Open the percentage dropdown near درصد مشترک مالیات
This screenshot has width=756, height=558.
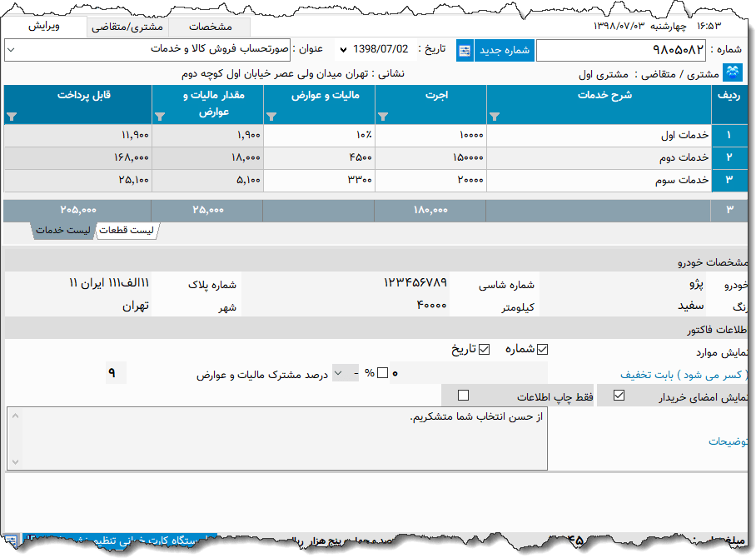tap(338, 372)
